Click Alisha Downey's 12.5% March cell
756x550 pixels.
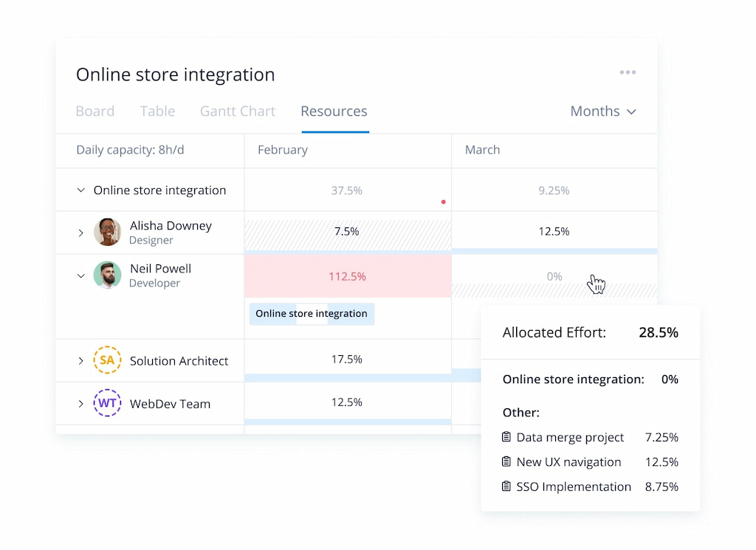554,231
